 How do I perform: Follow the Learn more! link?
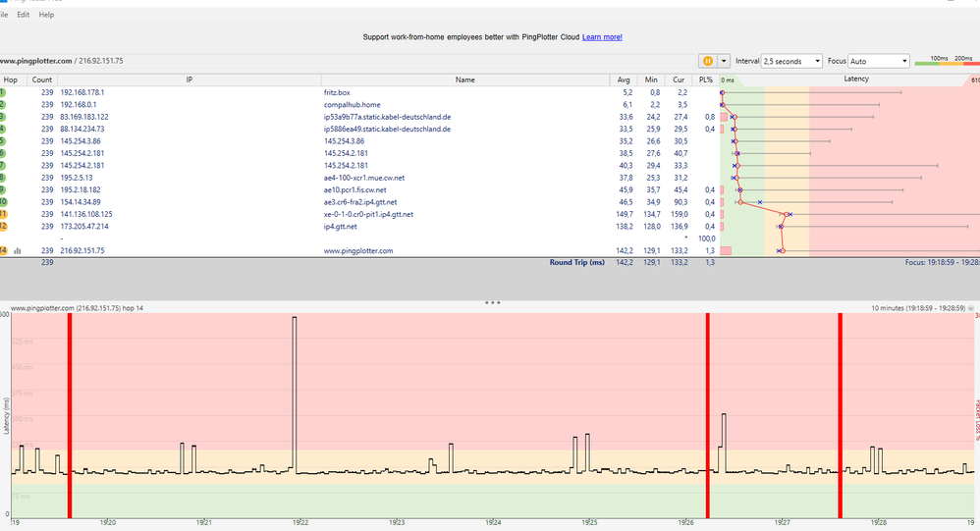(x=602, y=37)
